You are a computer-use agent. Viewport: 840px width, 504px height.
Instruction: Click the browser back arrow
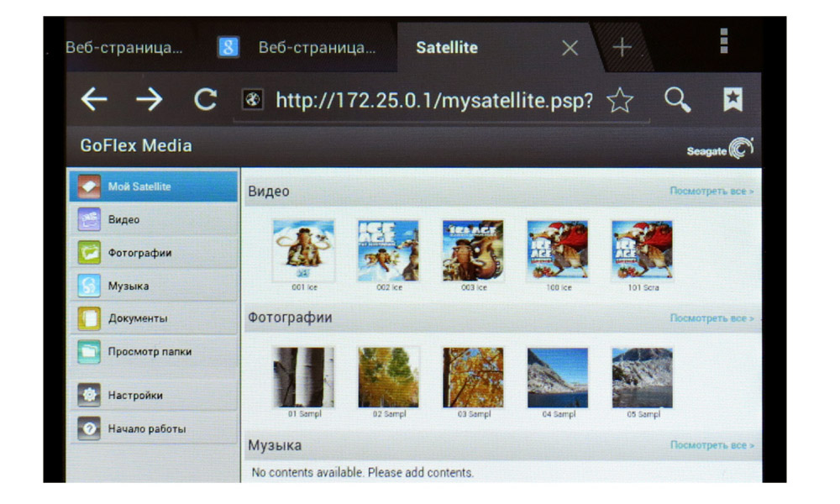[94, 100]
